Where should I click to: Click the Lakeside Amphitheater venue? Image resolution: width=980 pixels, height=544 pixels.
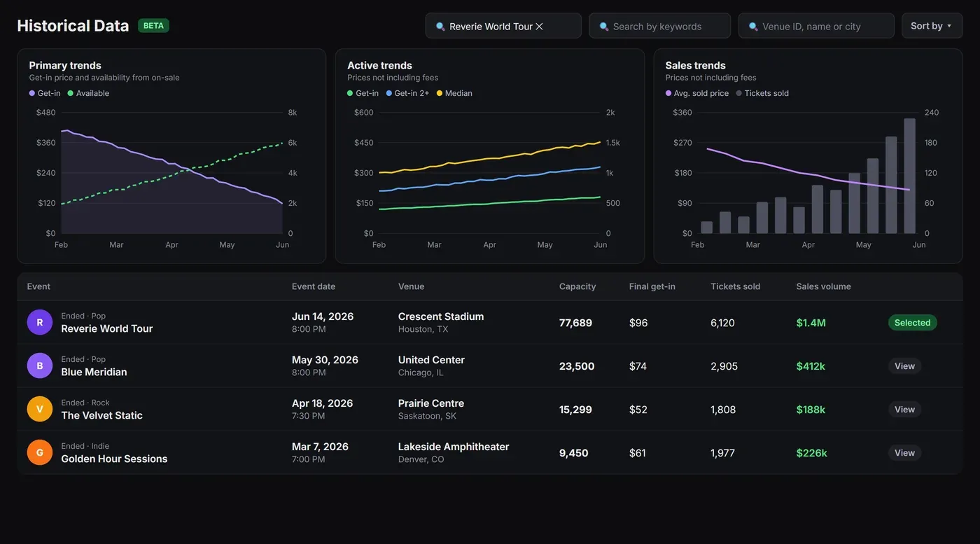(x=454, y=447)
